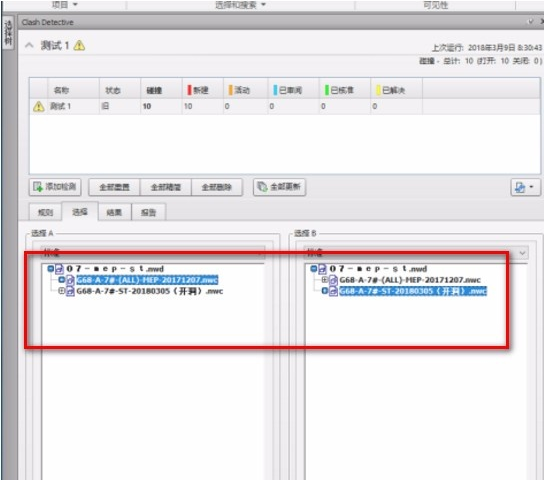Select 07-mep-st.nwd in 选择 A tree

tap(115, 269)
